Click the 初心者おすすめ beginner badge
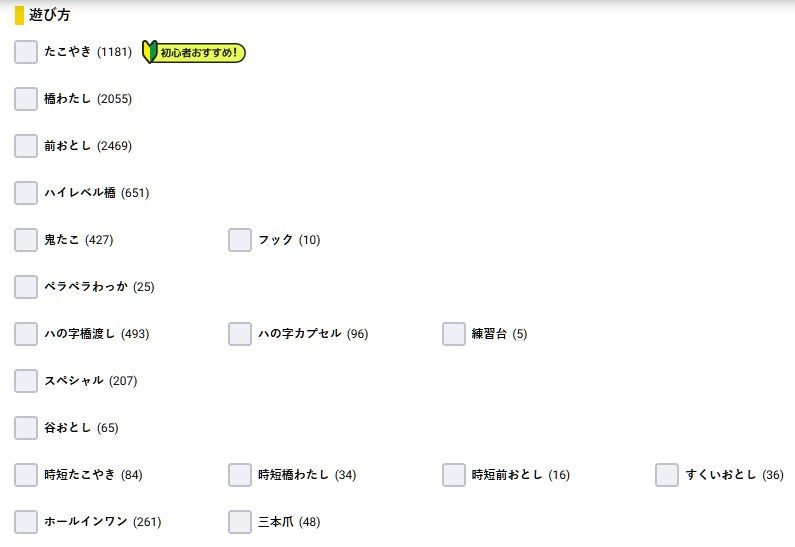795x547 pixels. coord(194,52)
